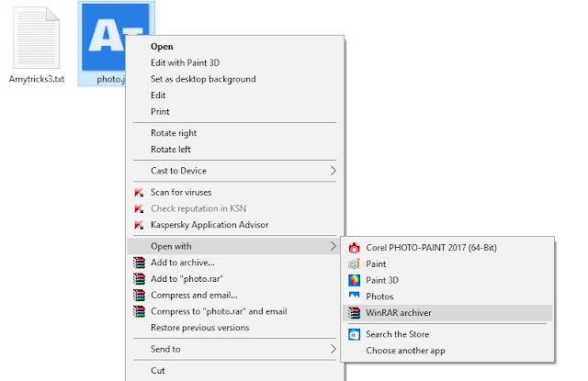Viewport: 588px width, 381px height.
Task: Select Rotate right
Action: (235, 133)
